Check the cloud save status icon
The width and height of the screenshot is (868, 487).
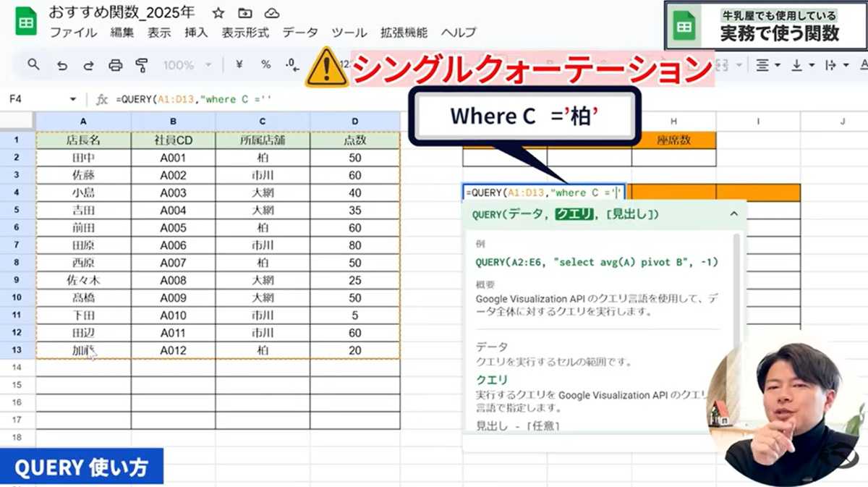pyautogui.click(x=272, y=14)
